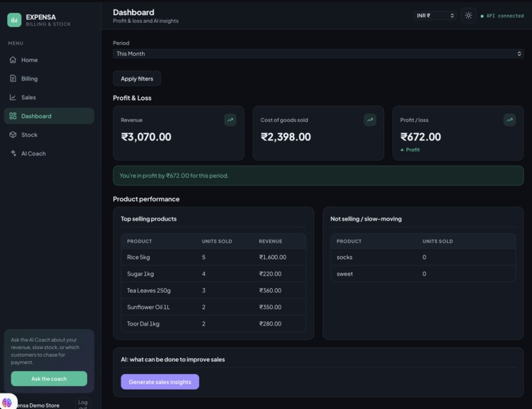Viewport: 532px width, 409px height.
Task: Click trend icon on Profit / loss card
Action: coord(510,120)
